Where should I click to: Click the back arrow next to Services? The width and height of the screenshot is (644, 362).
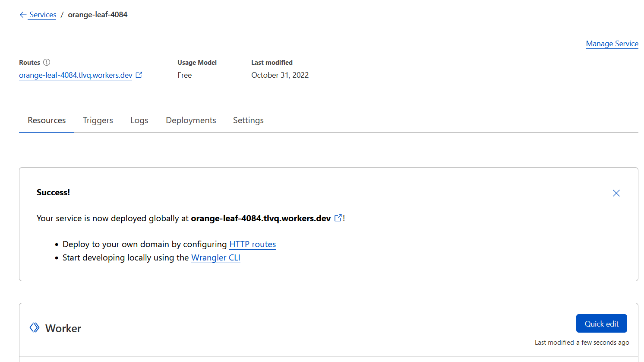[23, 14]
